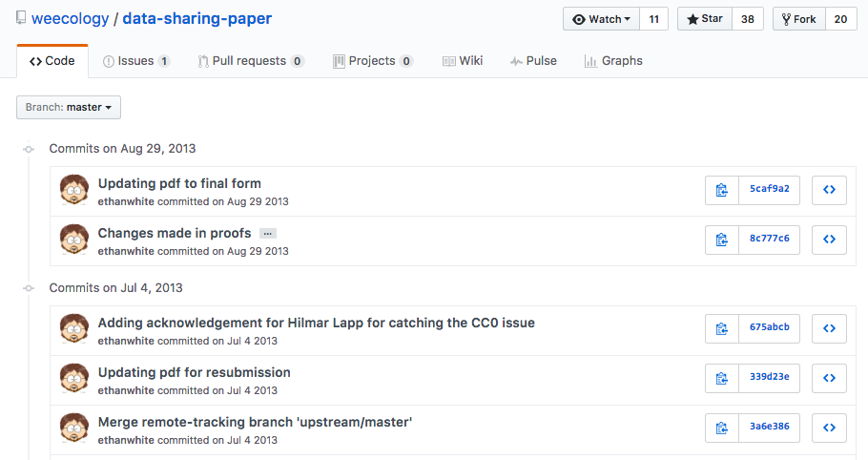Open the 'Updating pdf to final form' commit

[x=179, y=183]
